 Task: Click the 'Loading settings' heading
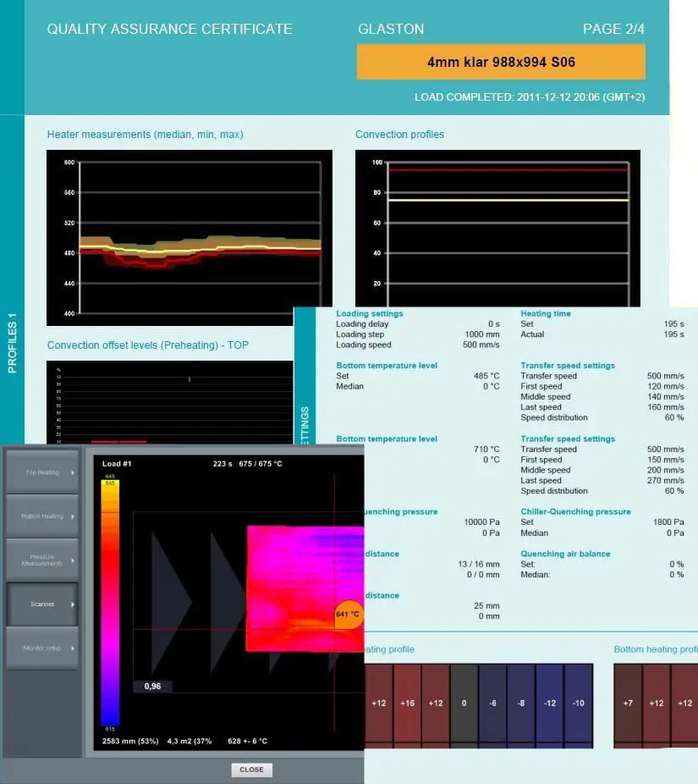(369, 313)
